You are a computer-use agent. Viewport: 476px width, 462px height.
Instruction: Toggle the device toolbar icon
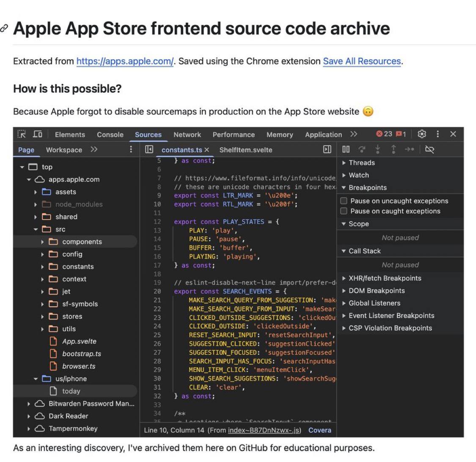38,134
